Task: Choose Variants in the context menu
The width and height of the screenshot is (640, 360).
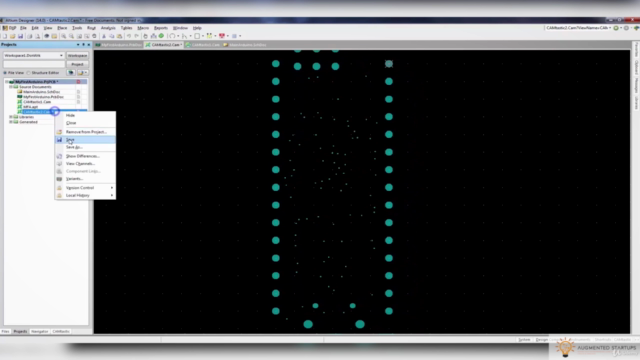Action: click(85, 179)
